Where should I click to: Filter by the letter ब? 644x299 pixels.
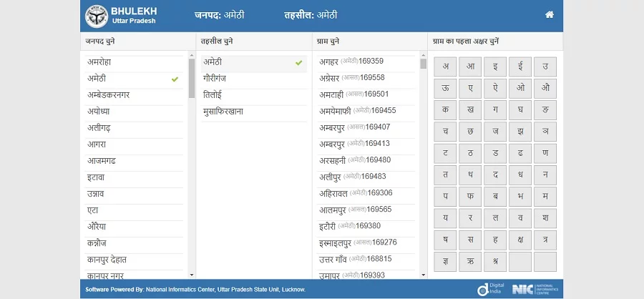pyautogui.click(x=495, y=197)
